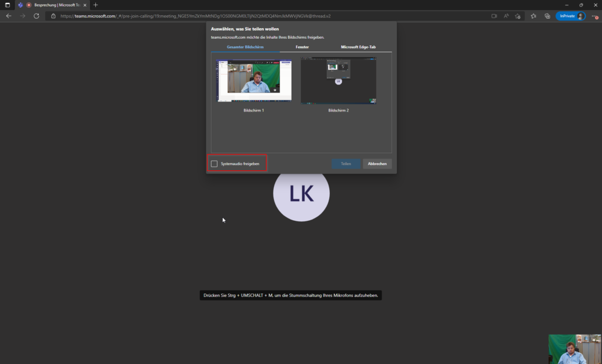Image resolution: width=602 pixels, height=364 pixels.
Task: Cancel sharing with Abbrechen button
Action: [x=377, y=164]
